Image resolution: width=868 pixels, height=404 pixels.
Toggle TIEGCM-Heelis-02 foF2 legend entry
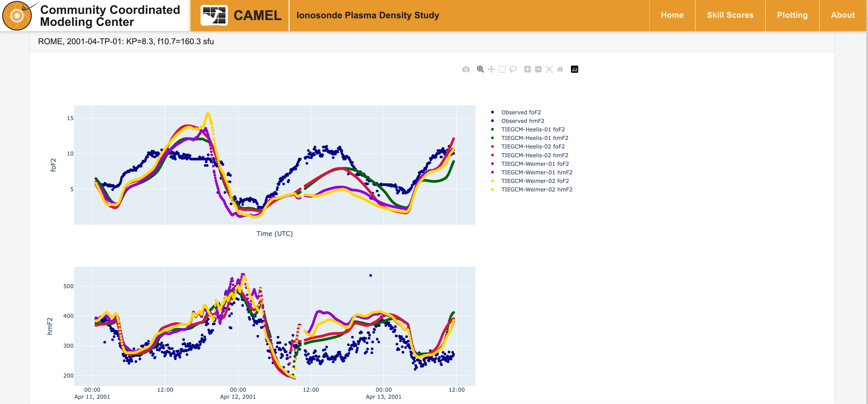[x=533, y=146]
